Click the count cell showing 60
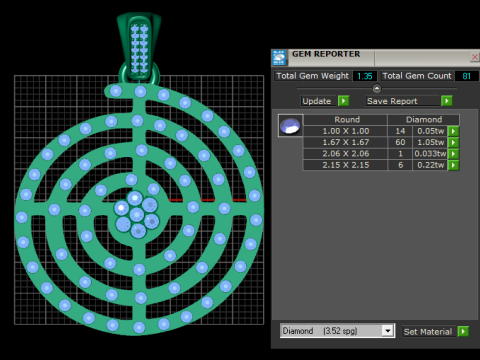480x360 pixels. click(x=400, y=142)
